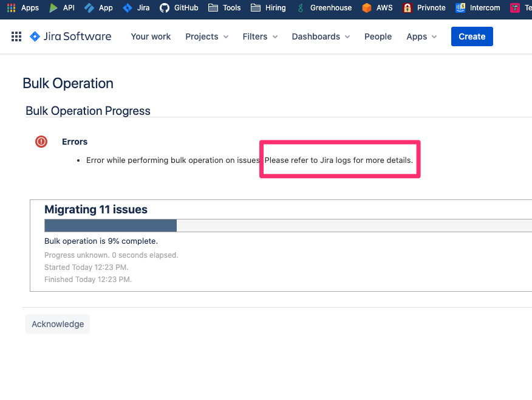Click 'Finished Today 12:23 PM' text

[88, 280]
